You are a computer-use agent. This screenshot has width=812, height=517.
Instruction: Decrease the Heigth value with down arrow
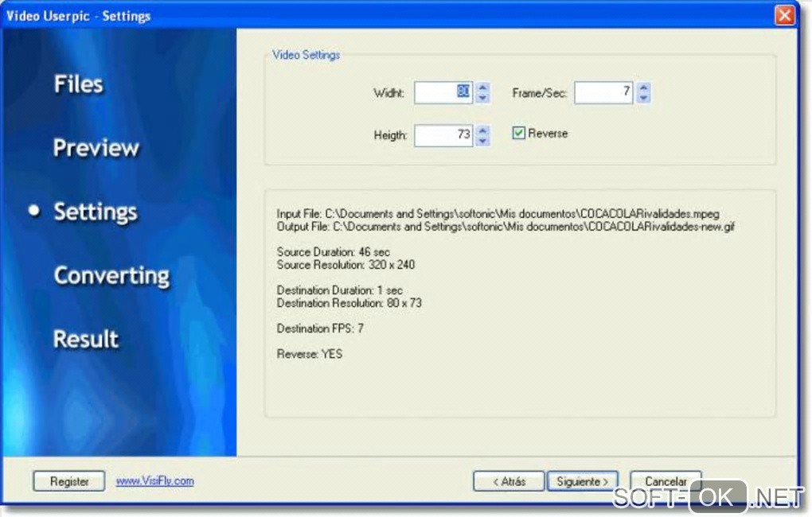(482, 141)
